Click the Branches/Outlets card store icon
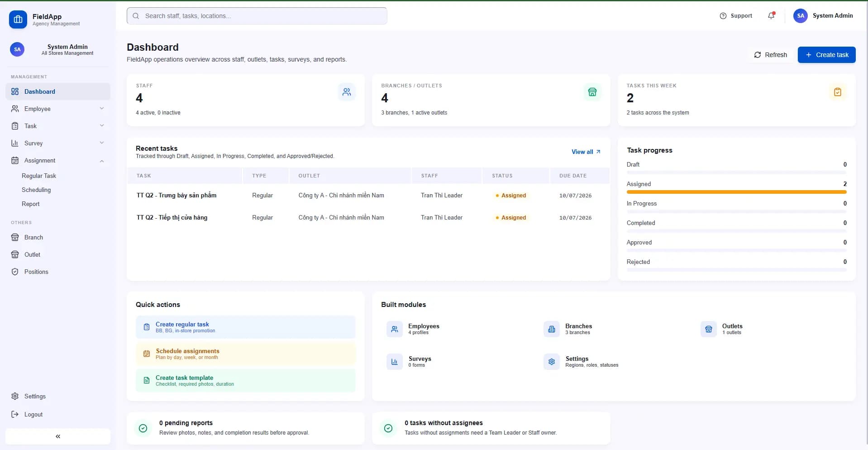 coord(592,92)
